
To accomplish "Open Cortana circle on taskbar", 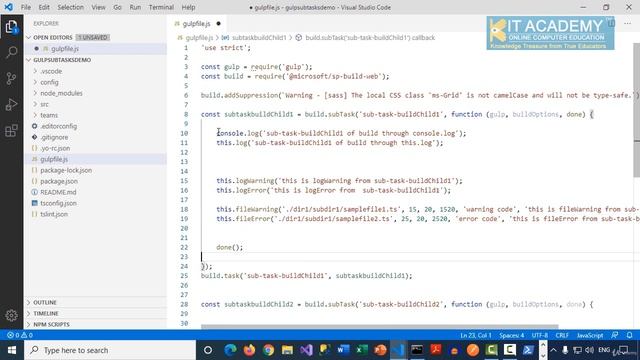I will pos(208,350).
